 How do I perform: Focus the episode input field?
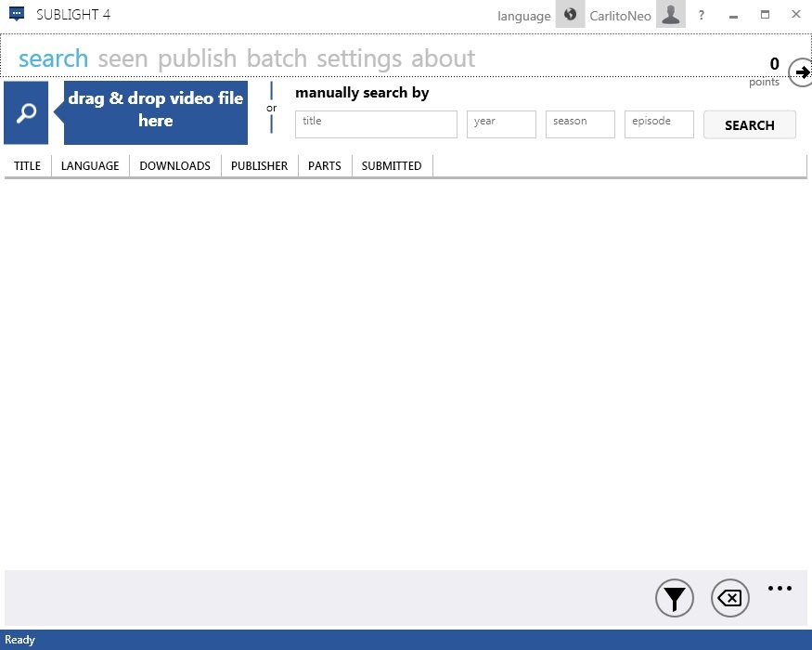[659, 124]
